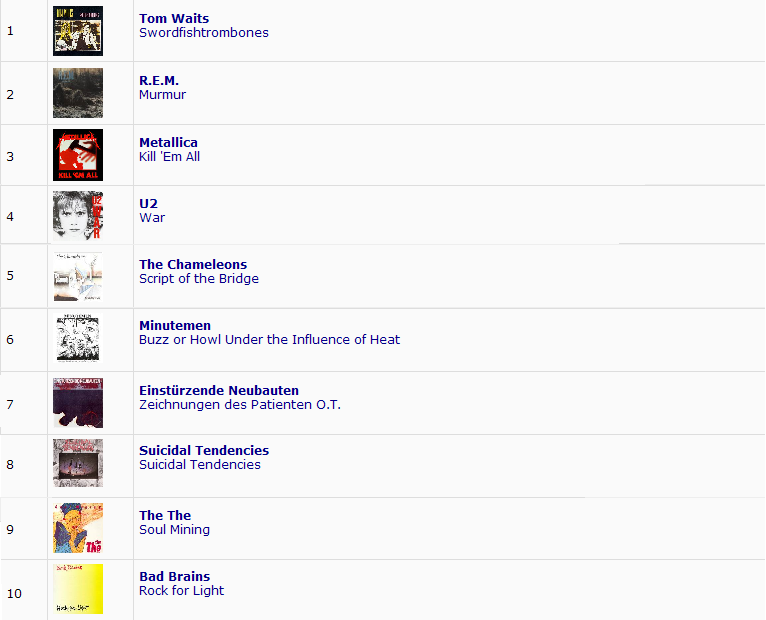Viewport: 766px width, 620px height.
Task: Click the Einstürzende Neubauten artist link
Action: [219, 391]
